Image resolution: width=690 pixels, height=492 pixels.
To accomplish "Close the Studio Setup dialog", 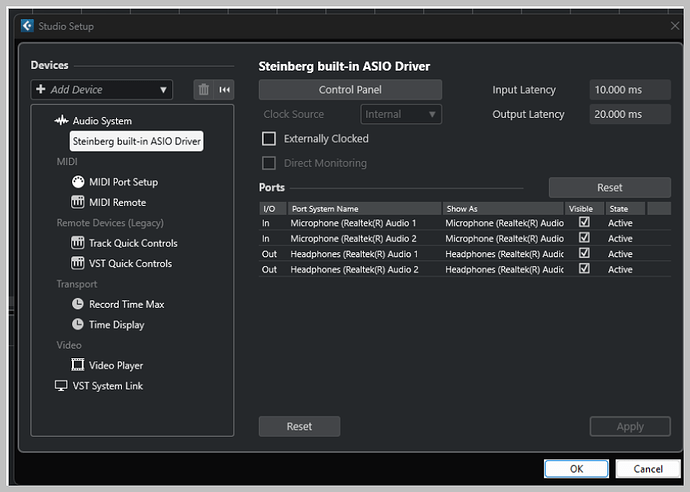I will 675,26.
